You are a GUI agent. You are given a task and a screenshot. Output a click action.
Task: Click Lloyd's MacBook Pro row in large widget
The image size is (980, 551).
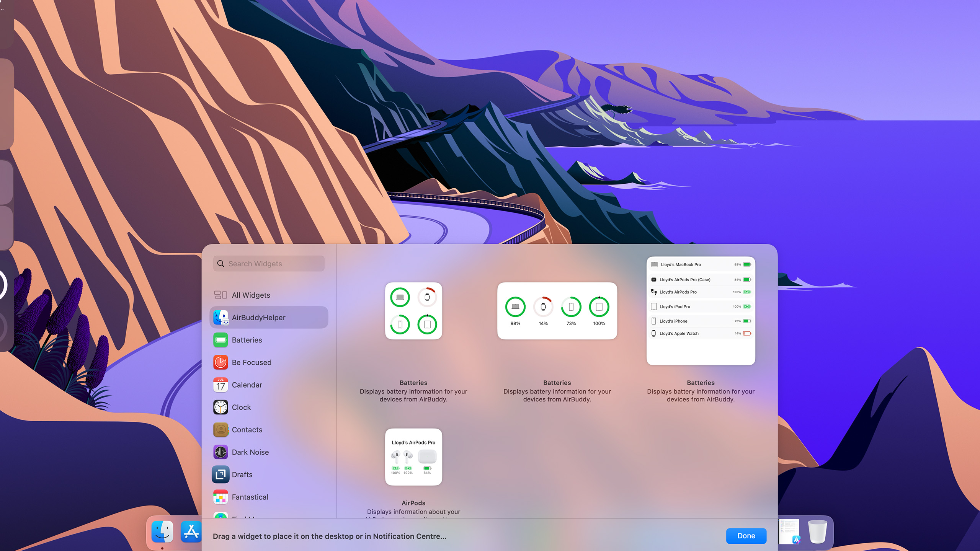tap(701, 264)
